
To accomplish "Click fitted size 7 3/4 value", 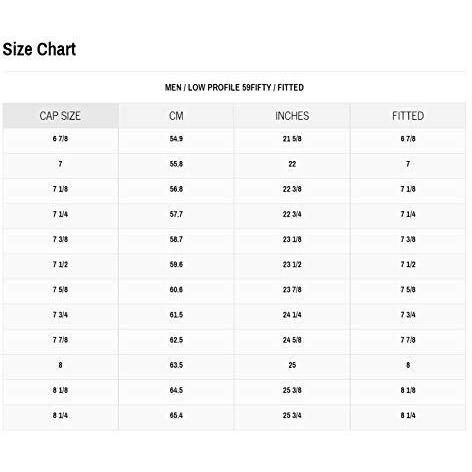I will click(x=408, y=315).
